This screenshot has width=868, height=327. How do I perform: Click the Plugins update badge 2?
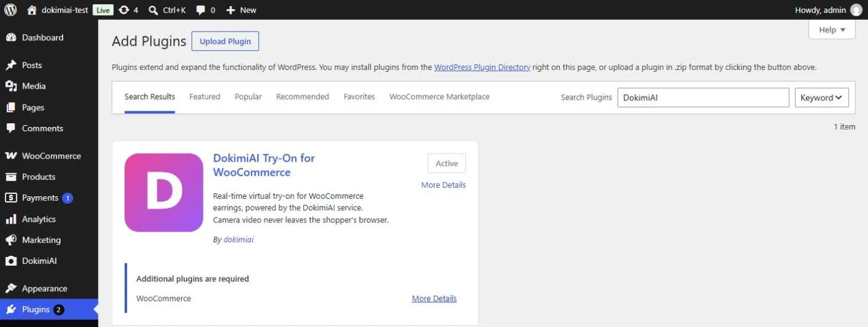(x=59, y=310)
